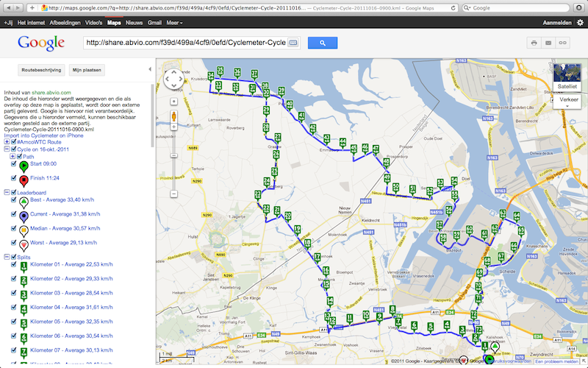Click the browser forward arrow

18,7
